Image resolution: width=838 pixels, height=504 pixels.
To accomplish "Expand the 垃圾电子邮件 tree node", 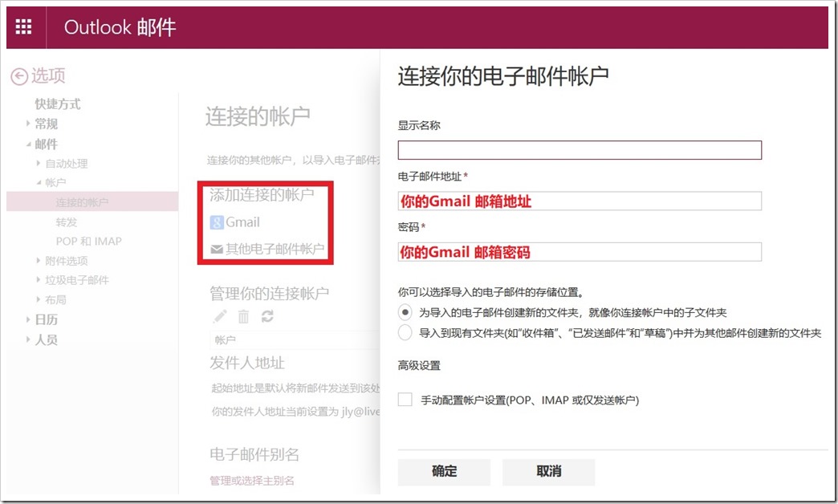I will pos(38,279).
